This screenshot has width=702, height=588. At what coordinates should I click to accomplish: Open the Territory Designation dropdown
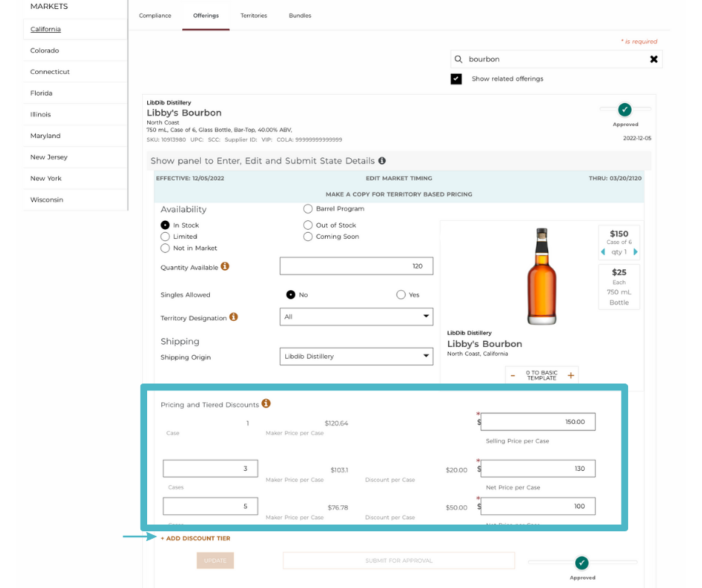click(356, 317)
